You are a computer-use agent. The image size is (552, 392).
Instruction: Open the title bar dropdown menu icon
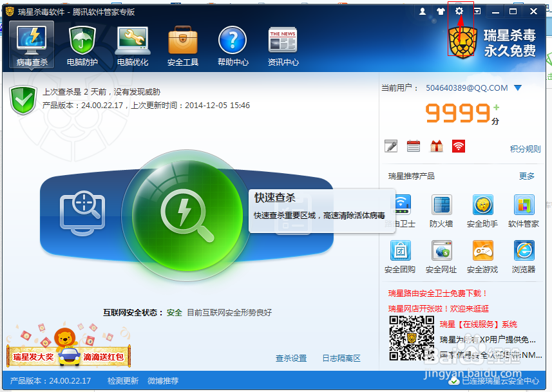point(477,12)
